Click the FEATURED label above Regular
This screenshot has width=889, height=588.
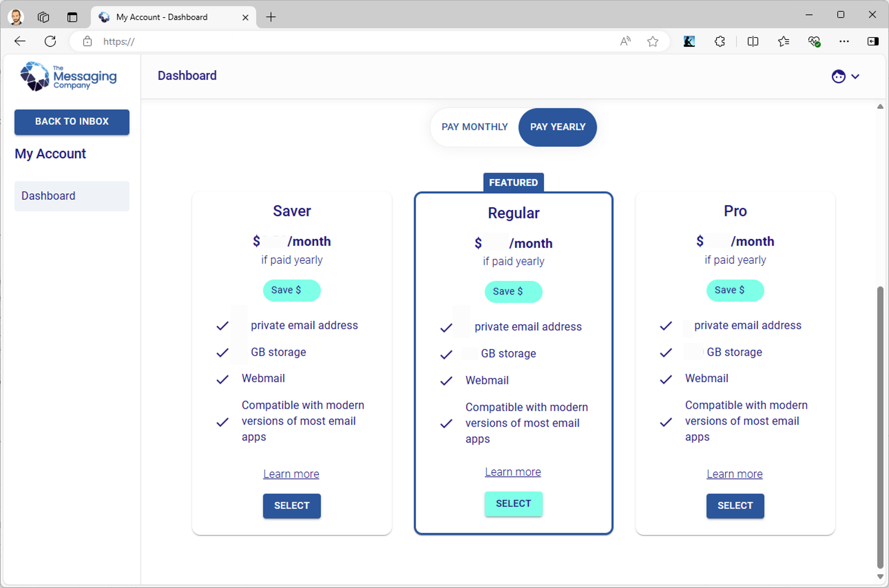point(513,183)
